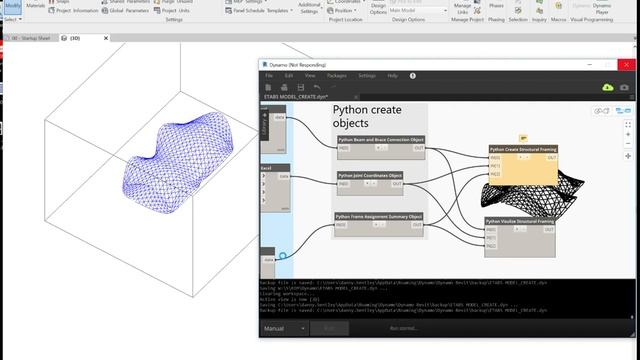Open the Settings menu in Dynamo
Viewport: 640px width, 360px height.
pyautogui.click(x=367, y=76)
